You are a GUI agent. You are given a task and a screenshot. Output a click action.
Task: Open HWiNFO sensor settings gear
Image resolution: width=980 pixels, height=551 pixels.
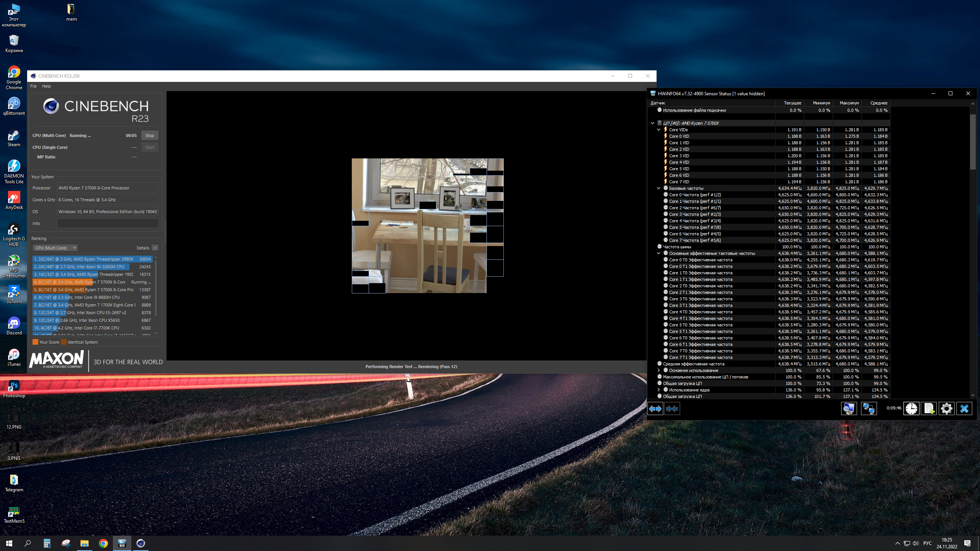[946, 409]
